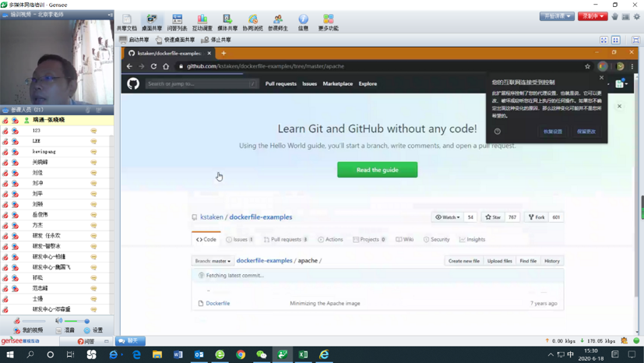Click 快速桌面共享 quick desktop share
The width and height of the screenshot is (644, 363).
point(175,40)
